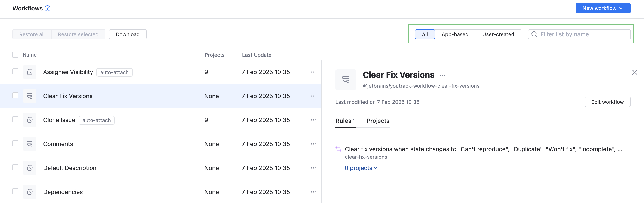Click the Comments workflow icon
Screen dimensions: 644x203
click(30, 144)
